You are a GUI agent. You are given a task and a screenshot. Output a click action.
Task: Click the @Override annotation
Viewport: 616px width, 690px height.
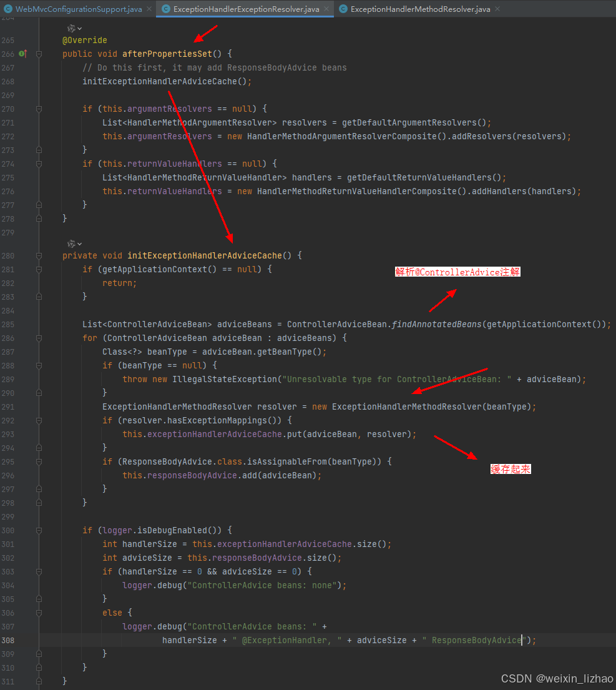click(84, 40)
